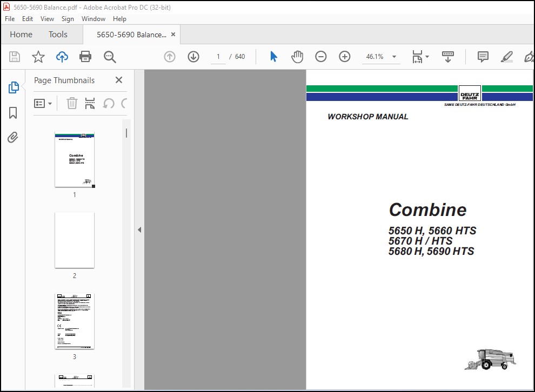Select page 3 thumbnail

75,321
